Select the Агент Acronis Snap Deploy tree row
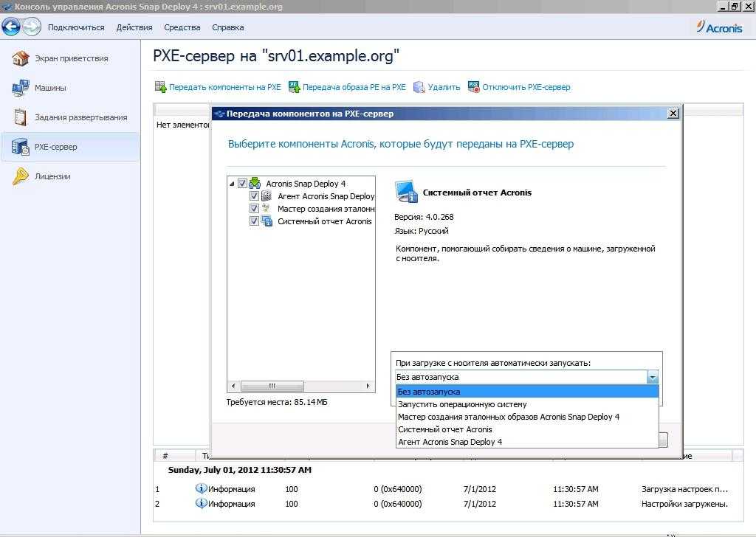This screenshot has height=537, width=756. pos(326,196)
